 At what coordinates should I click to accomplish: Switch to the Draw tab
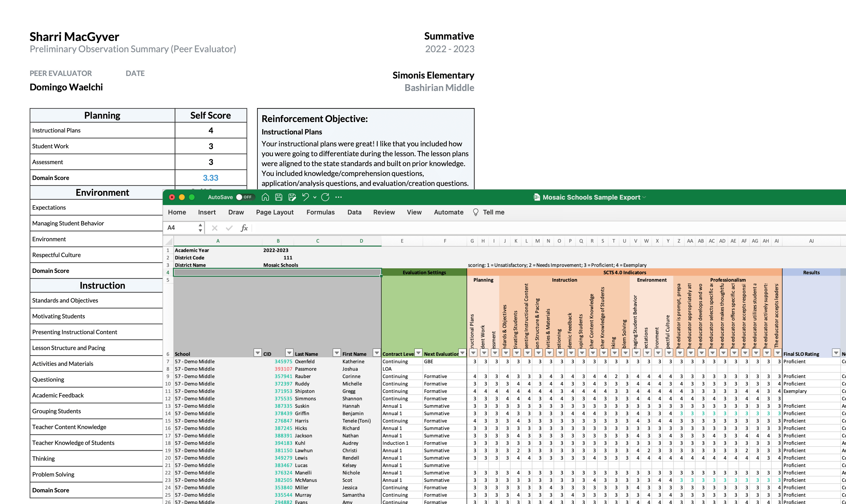coord(236,212)
